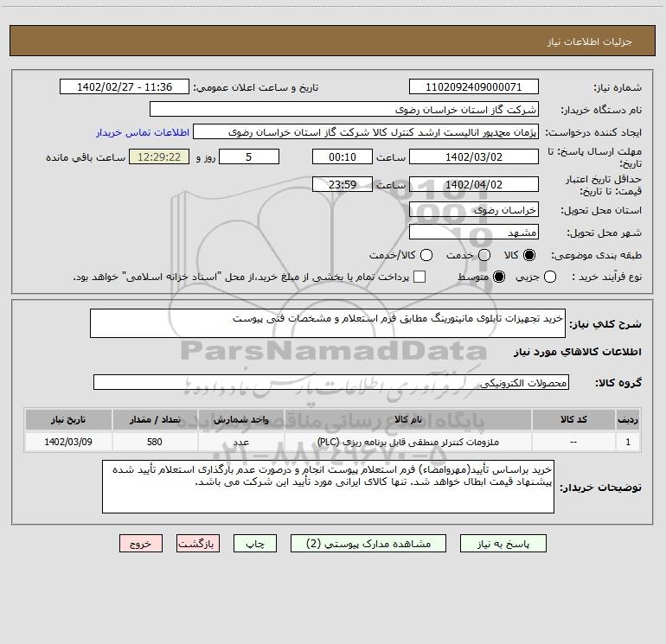This screenshot has width=666, height=644.
Task: Click the چاپ print button
Action: point(255,544)
